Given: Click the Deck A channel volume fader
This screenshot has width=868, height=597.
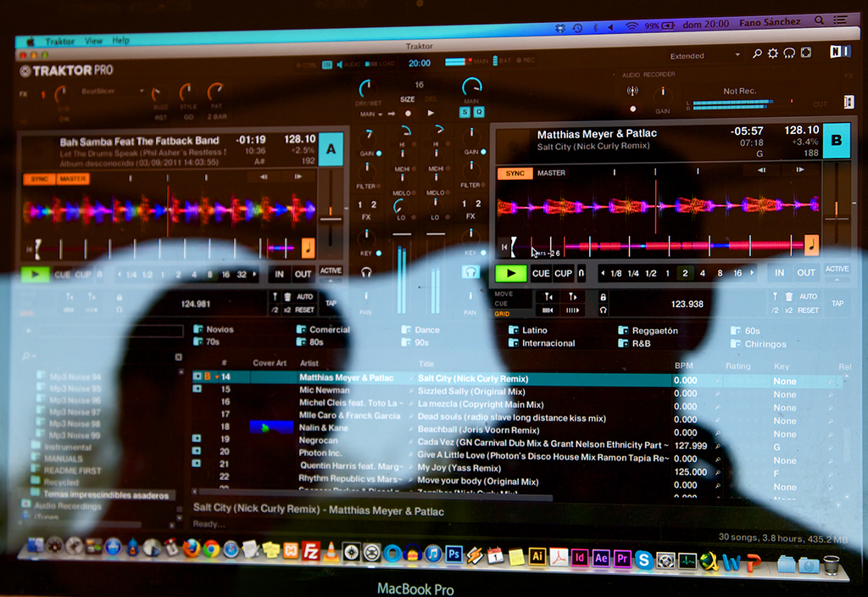Looking at the screenshot, I should 402,235.
